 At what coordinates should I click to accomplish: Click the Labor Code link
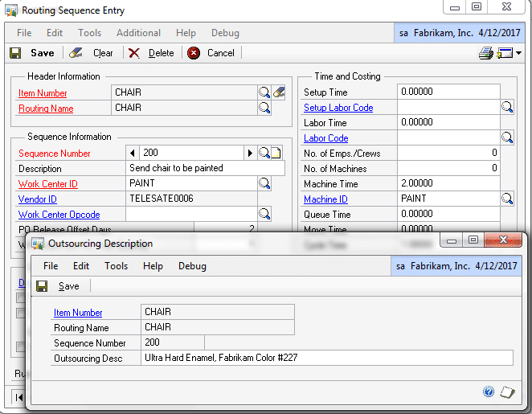click(326, 138)
